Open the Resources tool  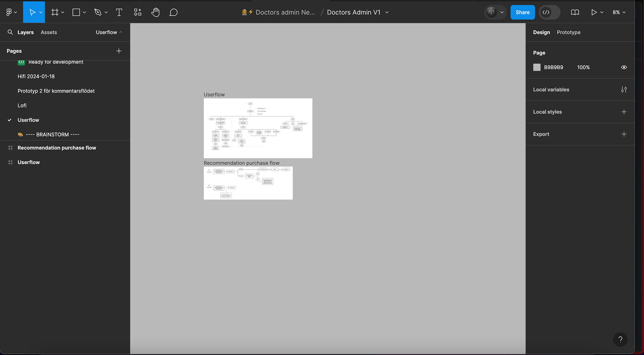pos(138,12)
